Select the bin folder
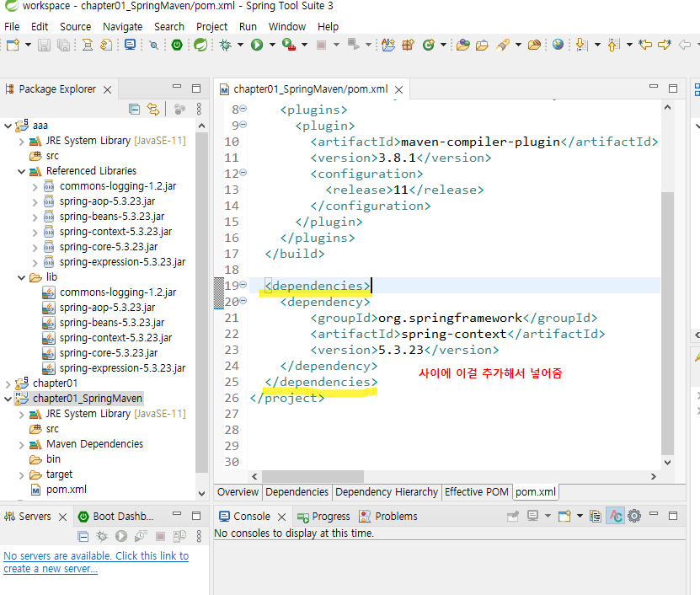 coord(53,459)
